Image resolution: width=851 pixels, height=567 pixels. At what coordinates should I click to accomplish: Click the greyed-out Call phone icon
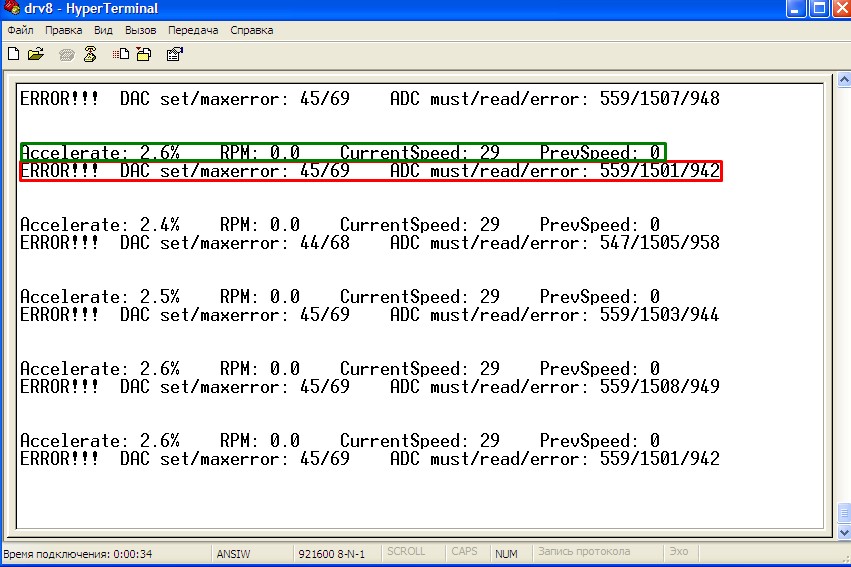(67, 54)
